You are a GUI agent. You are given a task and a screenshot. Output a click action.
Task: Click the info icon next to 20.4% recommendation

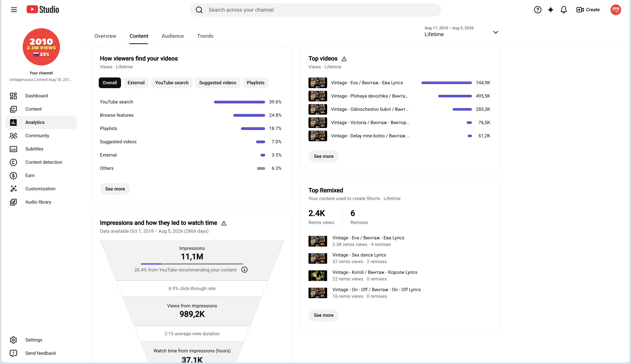point(244,270)
